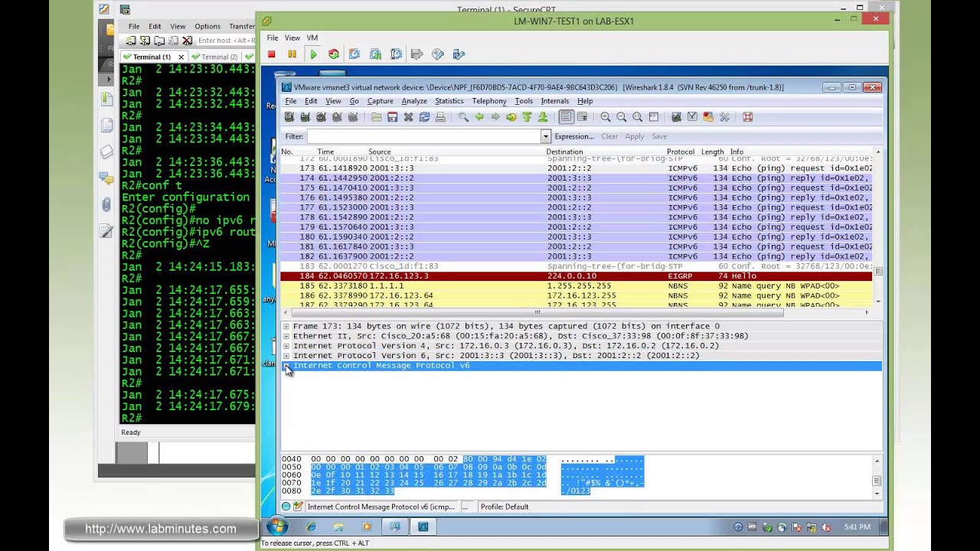This screenshot has width=980, height=551.
Task: Click the taskbar clock showing 5:41 PM
Action: point(857,527)
